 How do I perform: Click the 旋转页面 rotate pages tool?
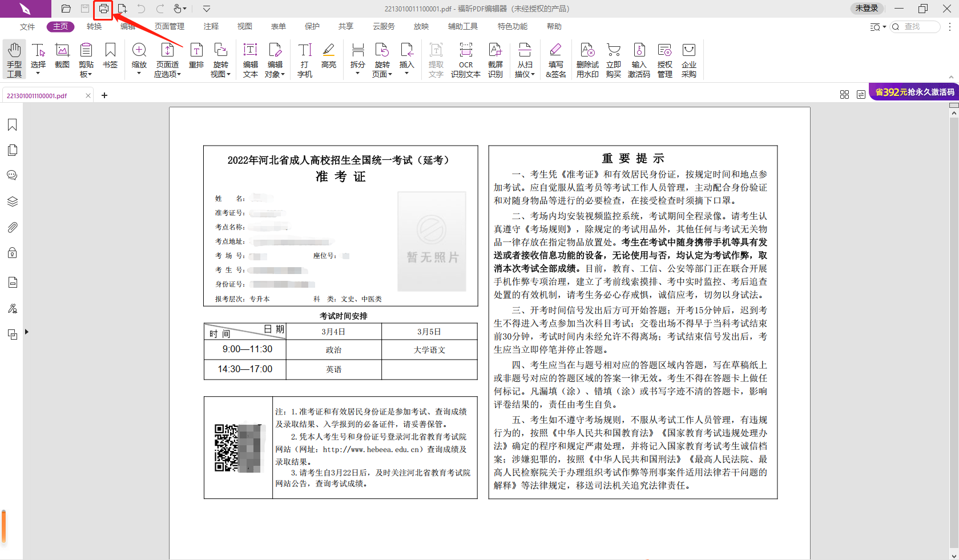pyautogui.click(x=382, y=59)
